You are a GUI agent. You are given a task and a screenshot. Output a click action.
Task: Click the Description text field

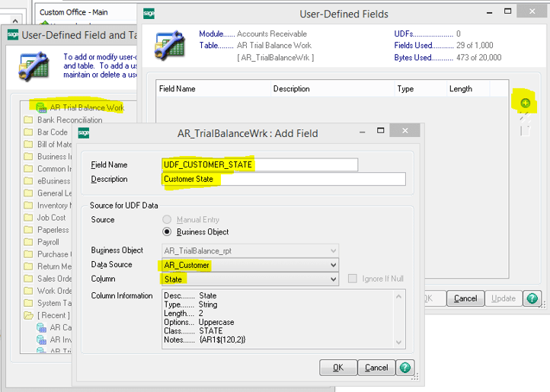tap(283, 180)
